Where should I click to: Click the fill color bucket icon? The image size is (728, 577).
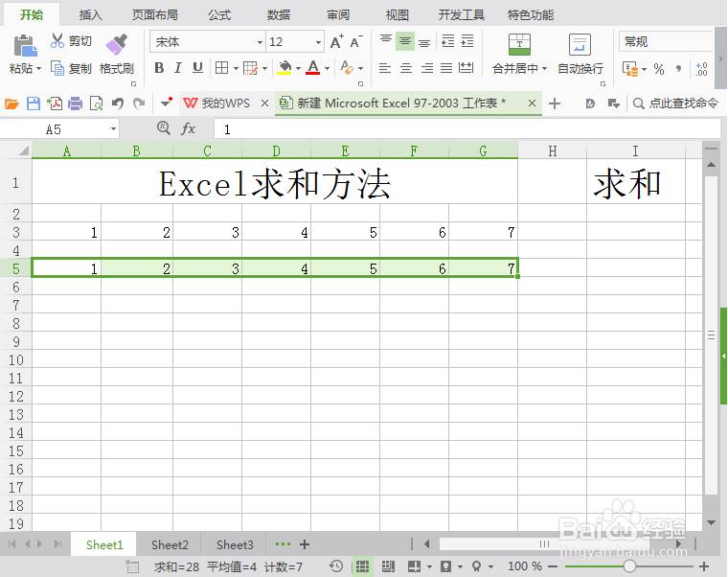pos(284,68)
